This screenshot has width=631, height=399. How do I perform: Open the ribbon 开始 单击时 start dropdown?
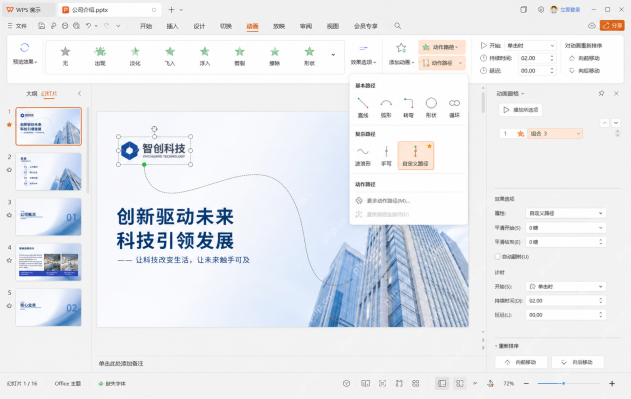(x=530, y=45)
